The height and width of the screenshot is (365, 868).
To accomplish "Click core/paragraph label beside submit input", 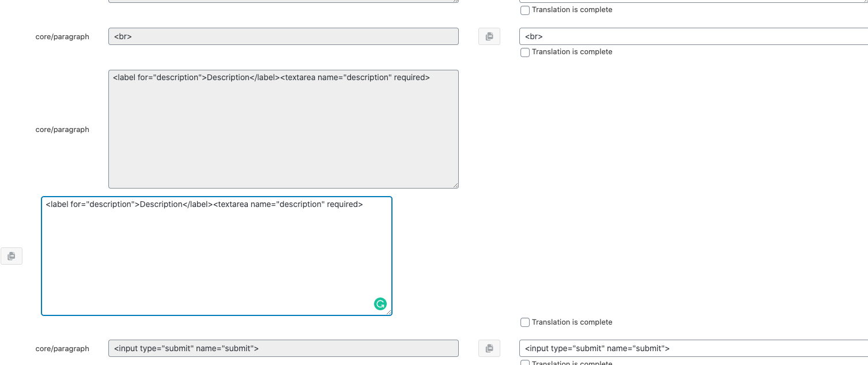I will pyautogui.click(x=62, y=348).
